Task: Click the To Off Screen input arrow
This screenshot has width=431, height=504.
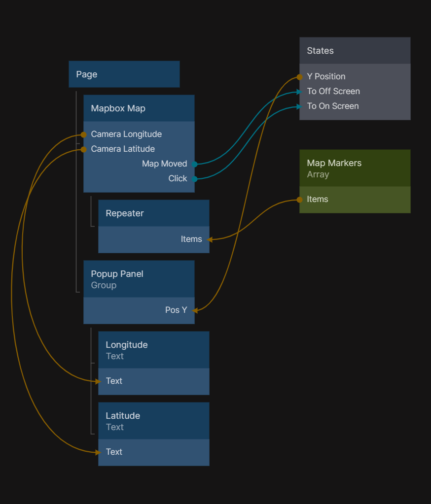Action: coord(298,92)
